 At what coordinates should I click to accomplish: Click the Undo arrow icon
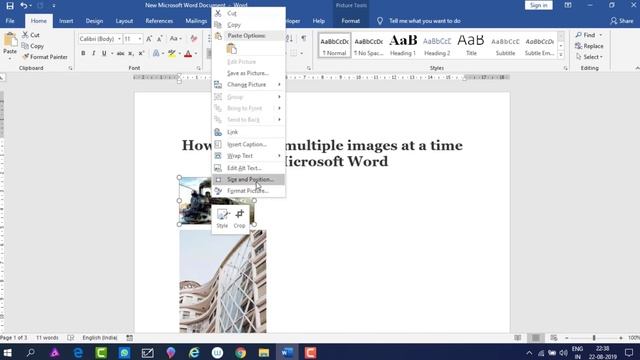pyautogui.click(x=24, y=5)
